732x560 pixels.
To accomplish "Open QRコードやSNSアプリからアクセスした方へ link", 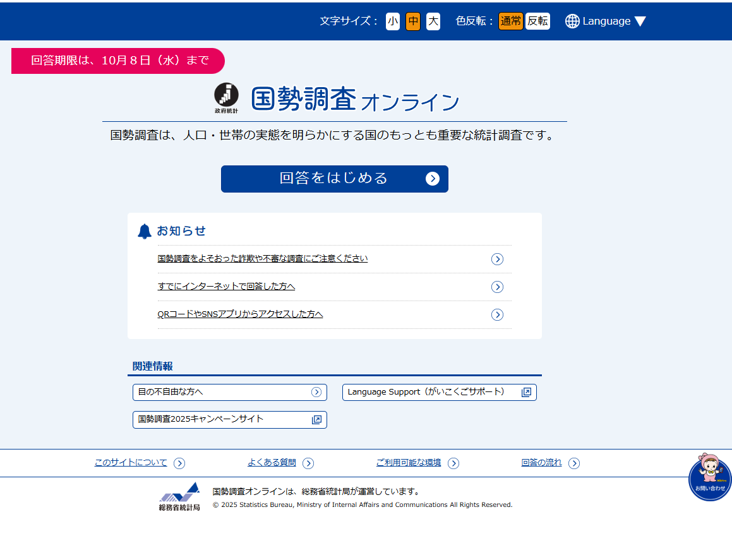I will pos(241,314).
